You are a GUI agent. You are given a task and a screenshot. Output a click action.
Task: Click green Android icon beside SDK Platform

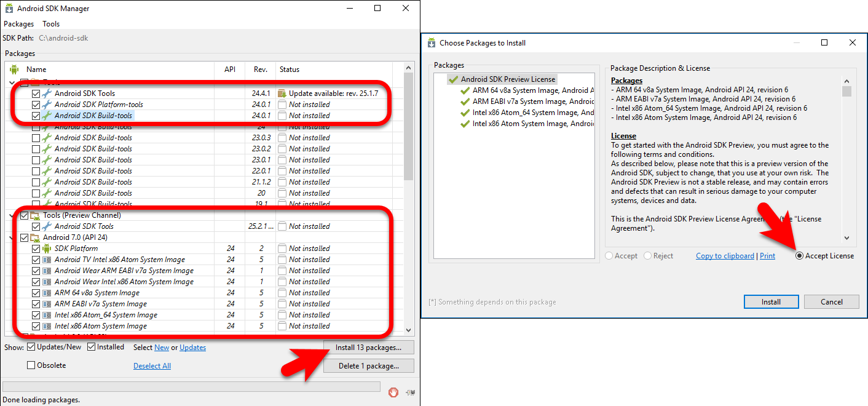coord(47,249)
